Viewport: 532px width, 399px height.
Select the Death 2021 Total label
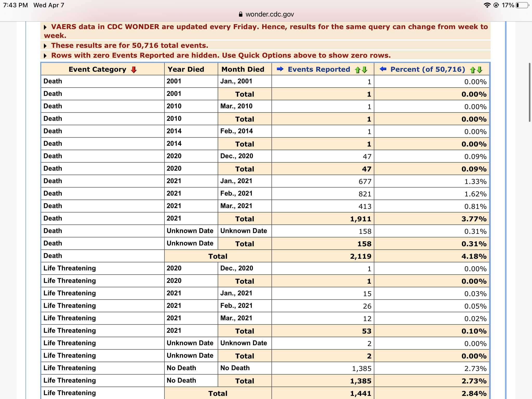pos(245,218)
